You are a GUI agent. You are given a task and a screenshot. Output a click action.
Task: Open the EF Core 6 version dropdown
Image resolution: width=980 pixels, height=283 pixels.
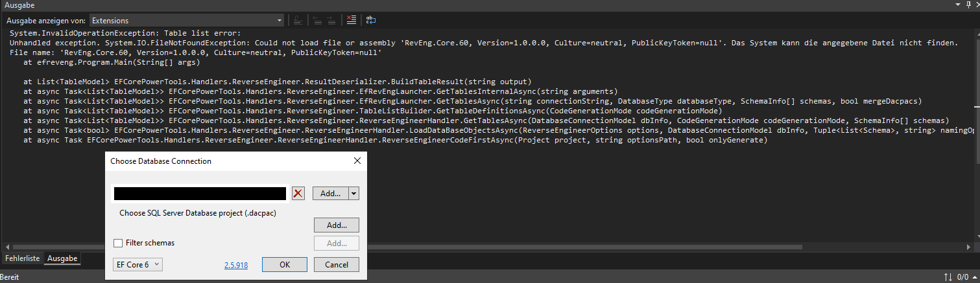[137, 264]
